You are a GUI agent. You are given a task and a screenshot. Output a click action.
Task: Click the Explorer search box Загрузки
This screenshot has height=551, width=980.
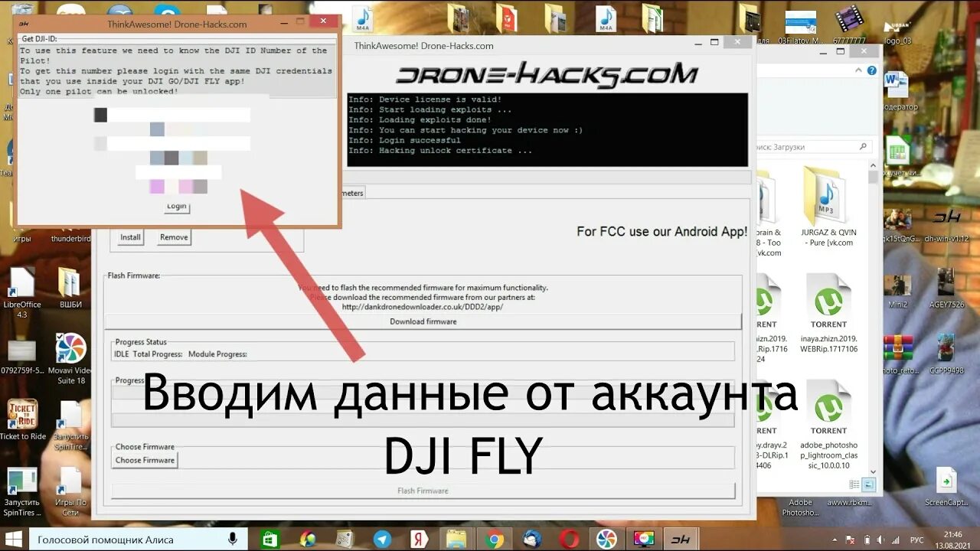[813, 146]
